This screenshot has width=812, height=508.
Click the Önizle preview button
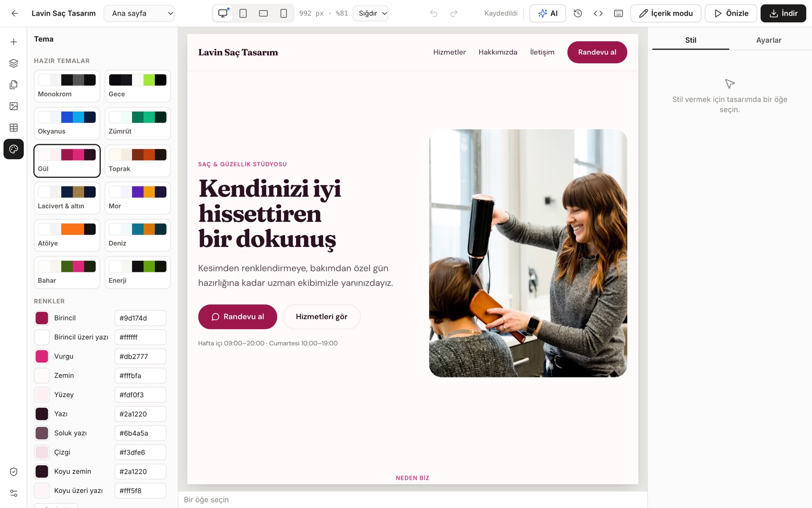tap(731, 13)
